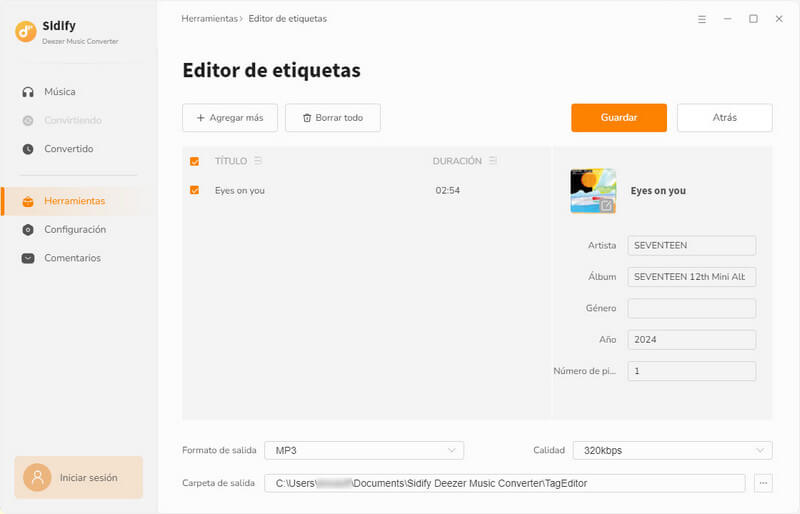Click the Convertido clock icon

point(28,149)
